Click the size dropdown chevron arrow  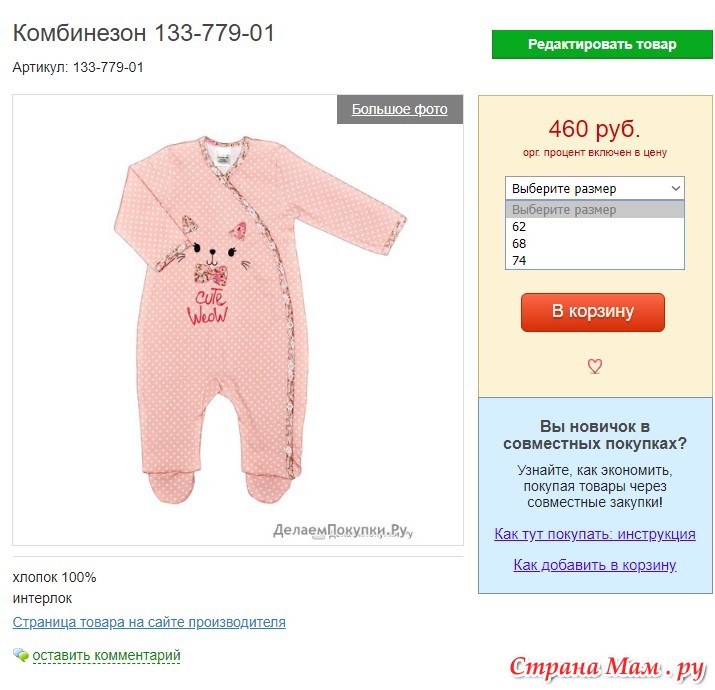pyautogui.click(x=675, y=188)
